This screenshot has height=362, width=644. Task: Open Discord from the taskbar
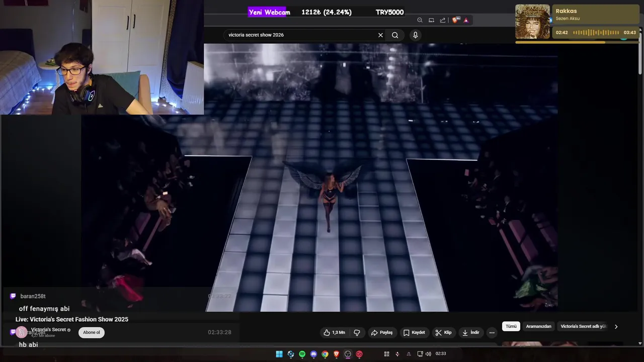[x=313, y=354]
